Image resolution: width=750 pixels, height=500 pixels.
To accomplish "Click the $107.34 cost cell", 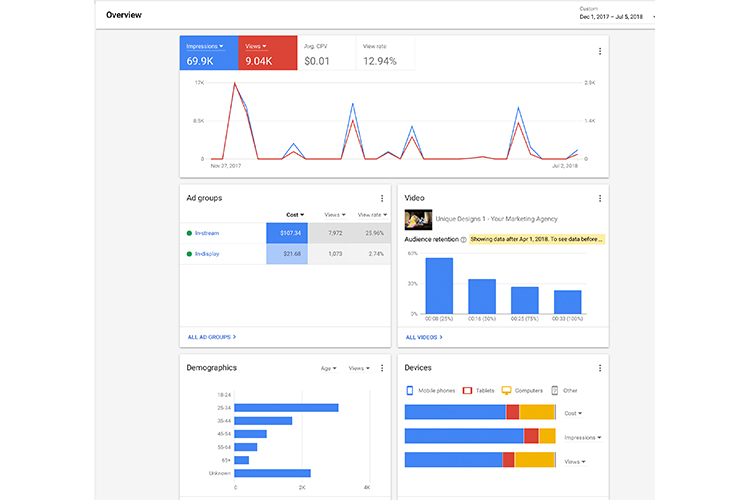I will (287, 233).
